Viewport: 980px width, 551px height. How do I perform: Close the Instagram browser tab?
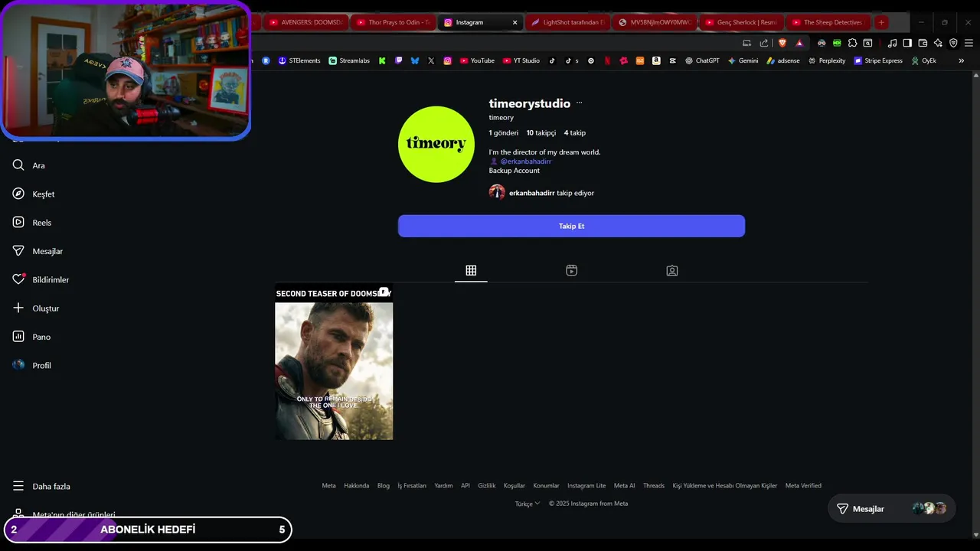click(x=514, y=22)
